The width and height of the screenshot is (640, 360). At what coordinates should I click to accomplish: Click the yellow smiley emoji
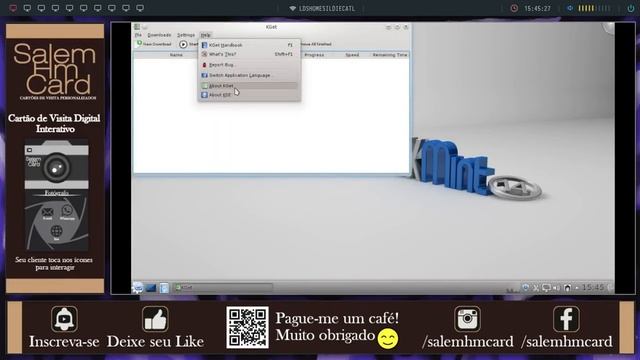pos(388,339)
